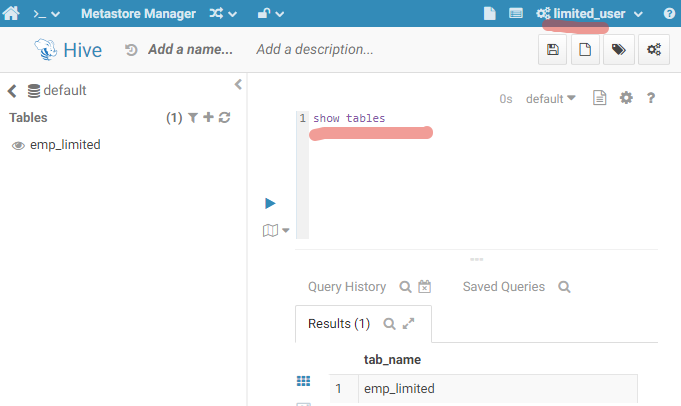The width and height of the screenshot is (681, 406).
Task: Click the Hue home icon
Action: pos(13,13)
